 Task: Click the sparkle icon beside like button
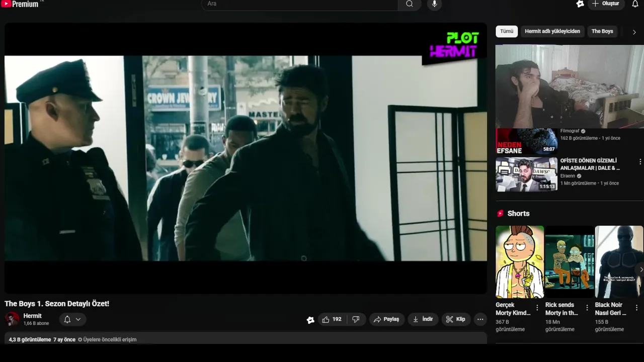coord(310,320)
